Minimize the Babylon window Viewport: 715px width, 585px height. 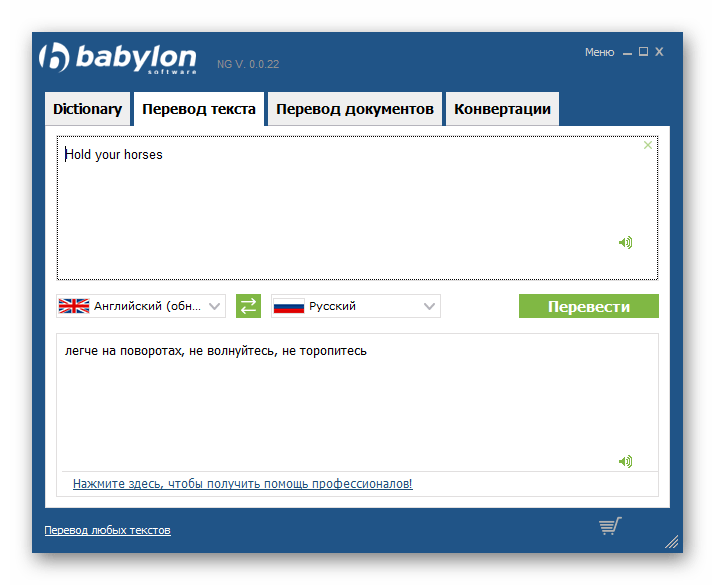627,53
